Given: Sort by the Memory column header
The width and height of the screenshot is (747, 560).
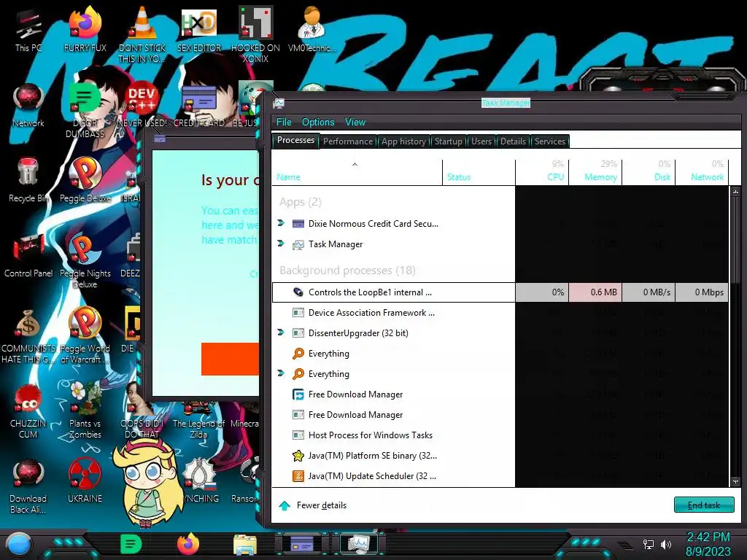Looking at the screenshot, I should (595, 172).
